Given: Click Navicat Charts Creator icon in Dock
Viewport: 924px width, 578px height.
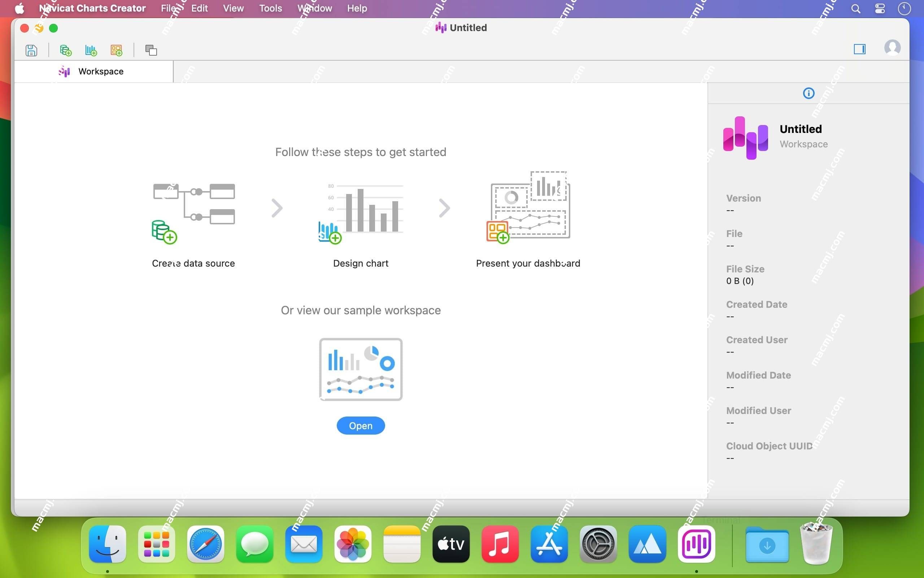Looking at the screenshot, I should (696, 544).
